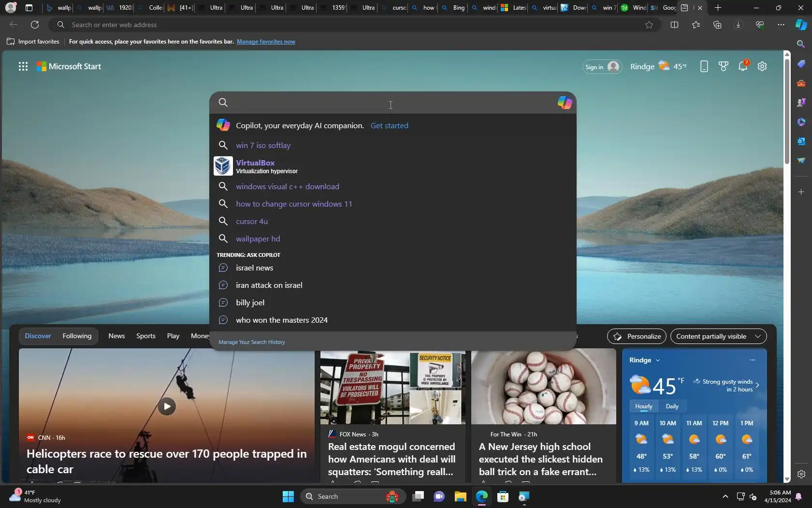Screen dimensions: 812x508
Task: Click Get started for Copilot
Action: click(390, 125)
